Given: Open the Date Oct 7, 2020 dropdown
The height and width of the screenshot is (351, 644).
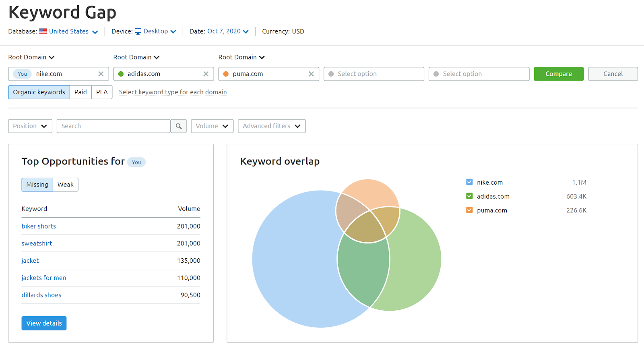Looking at the screenshot, I should (x=228, y=31).
